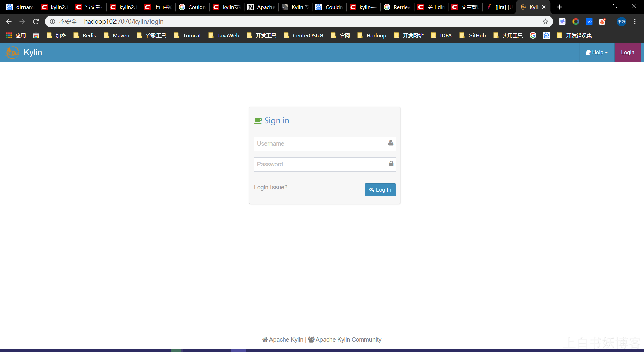This screenshot has width=644, height=352.
Task: Open the 开发工具 bookmark folder
Action: (x=261, y=36)
